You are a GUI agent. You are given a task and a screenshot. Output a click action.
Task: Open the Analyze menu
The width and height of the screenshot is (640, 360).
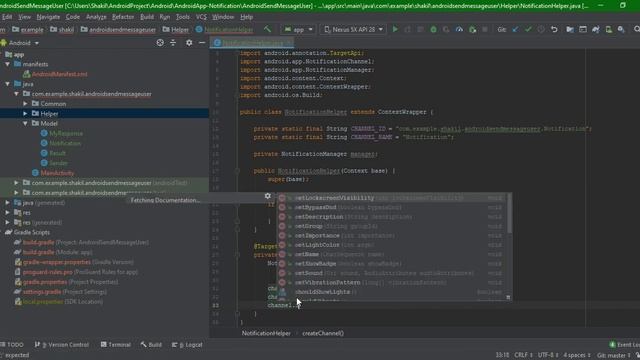pyautogui.click(x=96, y=17)
